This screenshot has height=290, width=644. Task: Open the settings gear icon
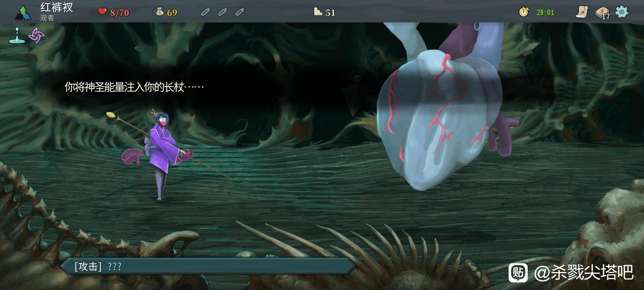(622, 12)
